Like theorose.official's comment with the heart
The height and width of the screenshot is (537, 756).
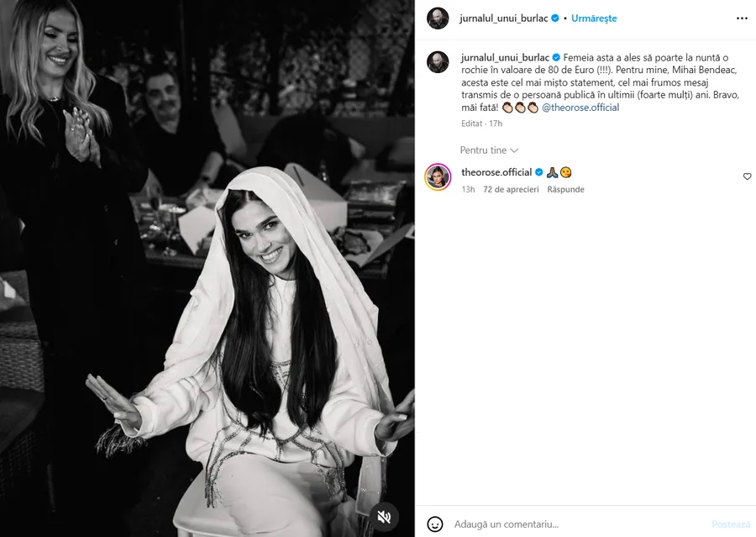pos(747,176)
